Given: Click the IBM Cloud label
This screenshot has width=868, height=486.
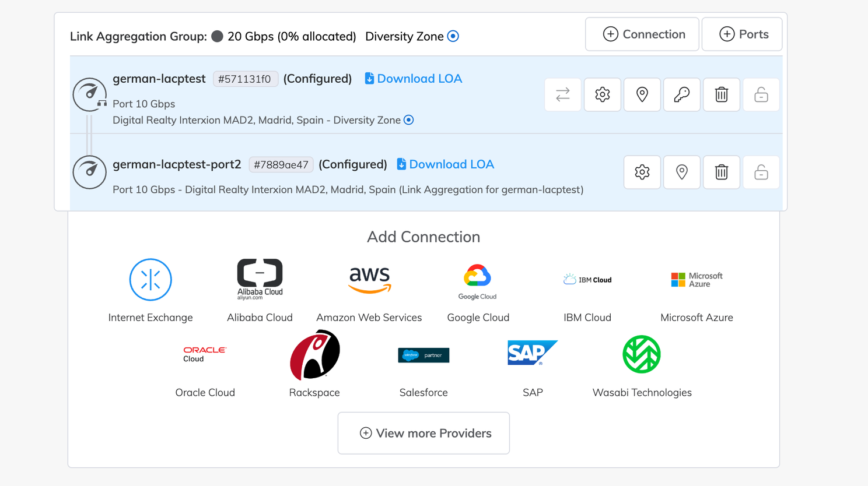Looking at the screenshot, I should tap(587, 318).
